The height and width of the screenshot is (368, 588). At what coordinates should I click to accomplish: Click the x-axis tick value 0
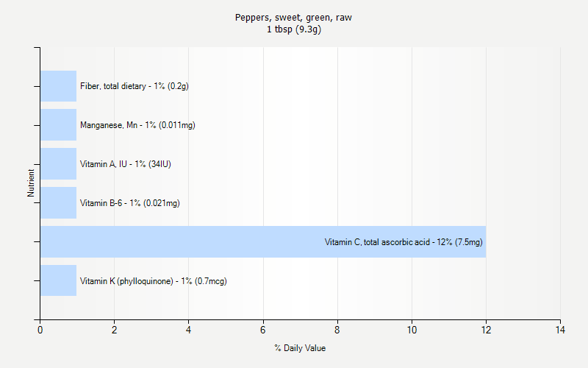(40, 330)
